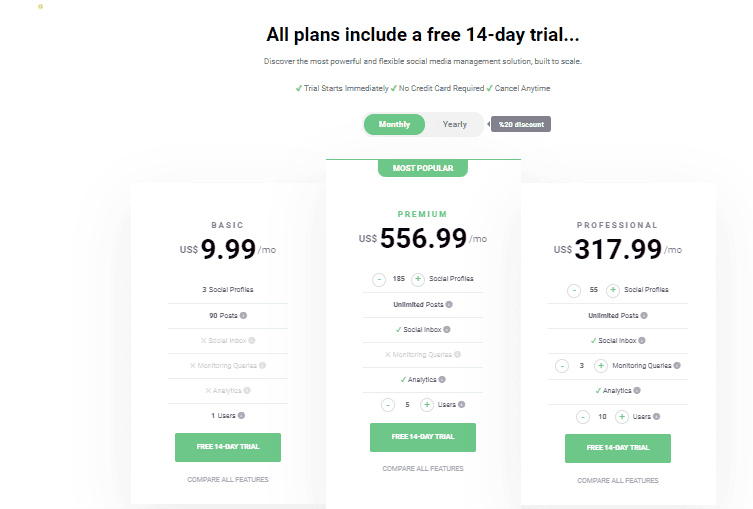The image size is (753, 509).
Task: Start Professional plan free 14-day trial
Action: pos(618,448)
